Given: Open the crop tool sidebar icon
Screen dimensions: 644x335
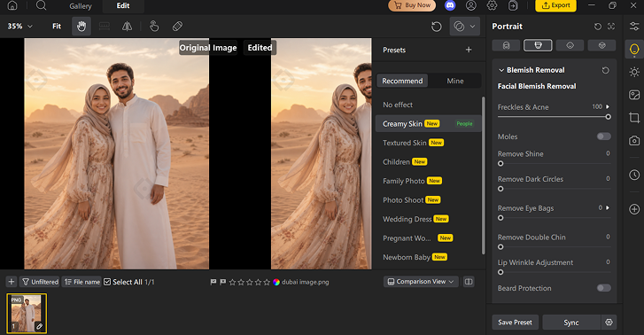Looking at the screenshot, I should (x=634, y=118).
